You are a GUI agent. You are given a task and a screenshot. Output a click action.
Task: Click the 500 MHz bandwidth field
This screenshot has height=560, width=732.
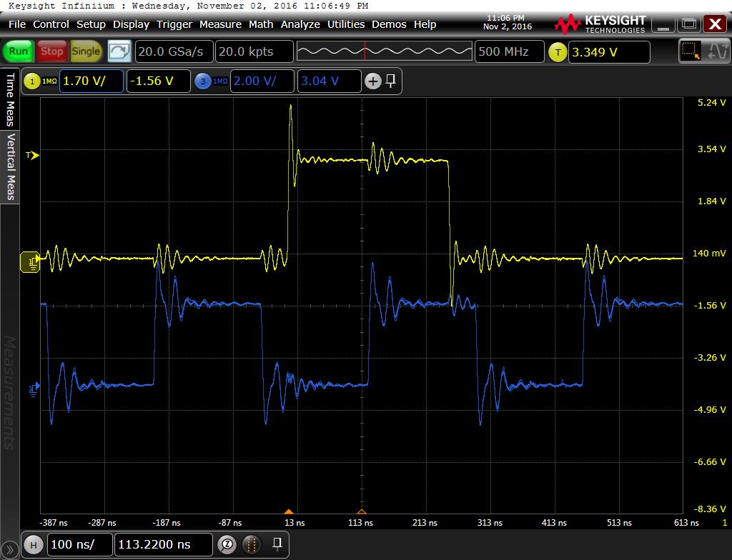point(509,51)
